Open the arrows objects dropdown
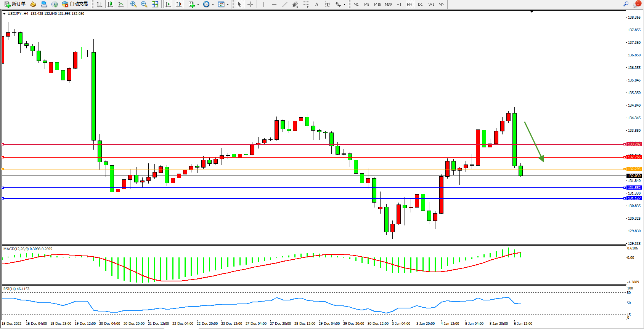This screenshot has width=644, height=329. 344,5
